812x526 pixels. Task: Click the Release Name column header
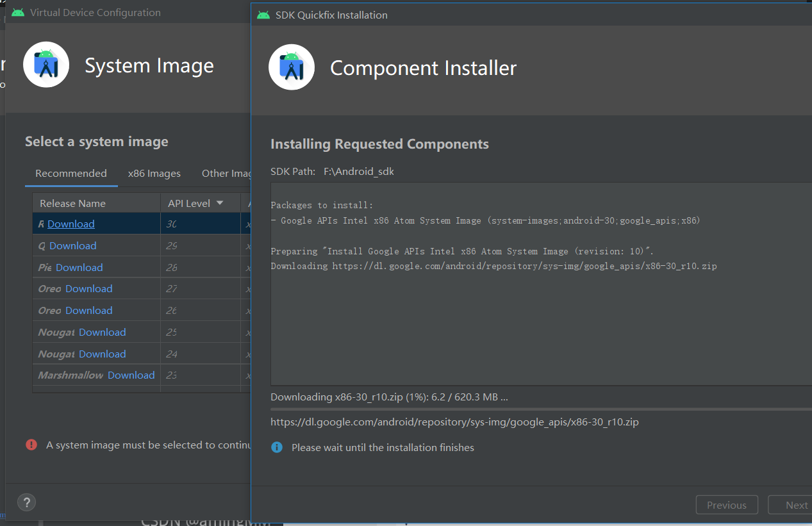[x=73, y=203]
